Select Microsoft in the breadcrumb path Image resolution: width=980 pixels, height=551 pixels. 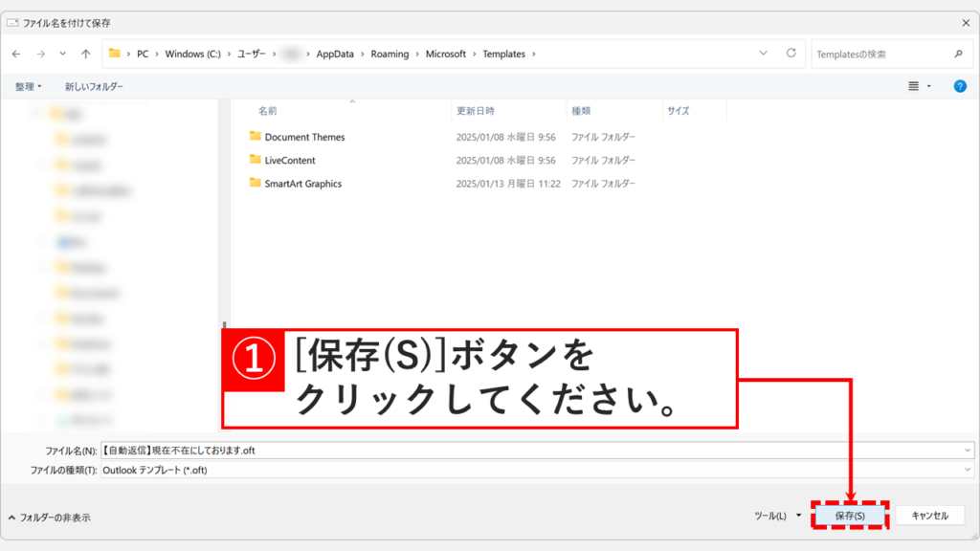[446, 55]
